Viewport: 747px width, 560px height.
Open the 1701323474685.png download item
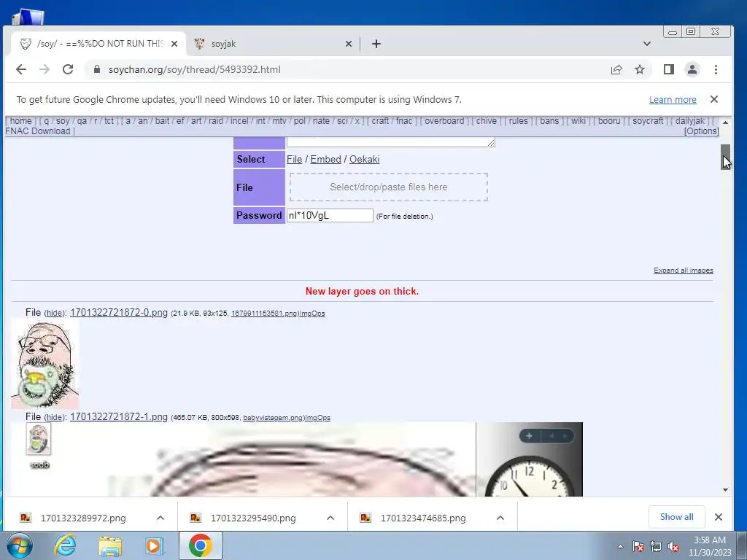coord(423,518)
